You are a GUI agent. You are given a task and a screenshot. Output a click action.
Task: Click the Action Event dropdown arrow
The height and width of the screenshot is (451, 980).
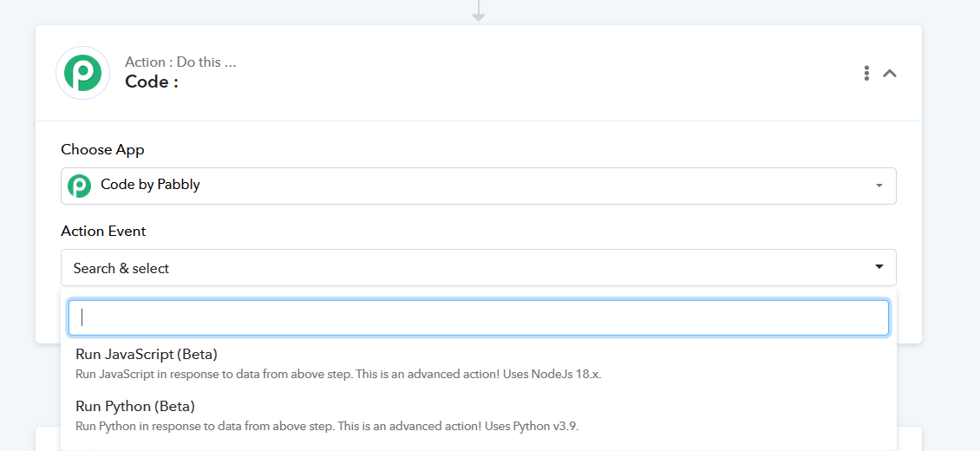coord(879,267)
